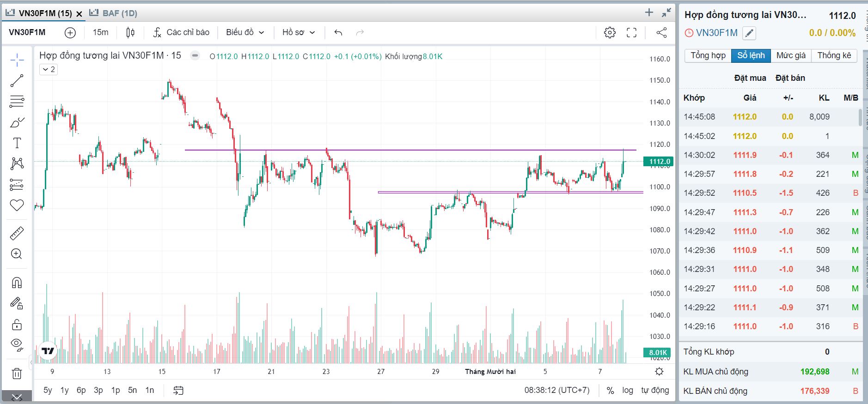Add to favorites with heart icon

click(x=17, y=205)
